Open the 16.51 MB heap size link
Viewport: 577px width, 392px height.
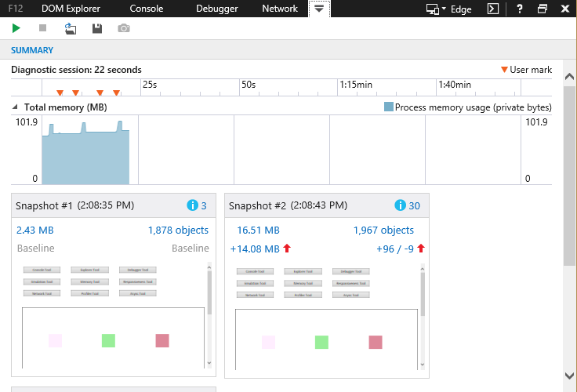click(x=258, y=230)
